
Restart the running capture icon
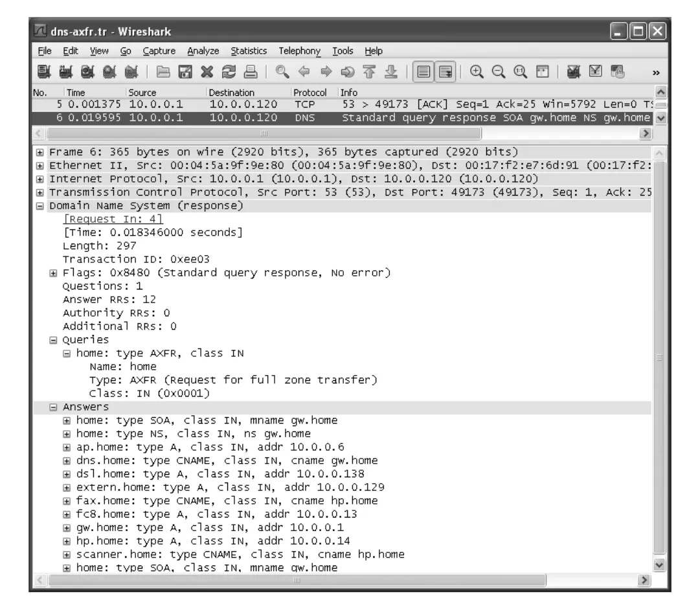pyautogui.click(x=131, y=71)
